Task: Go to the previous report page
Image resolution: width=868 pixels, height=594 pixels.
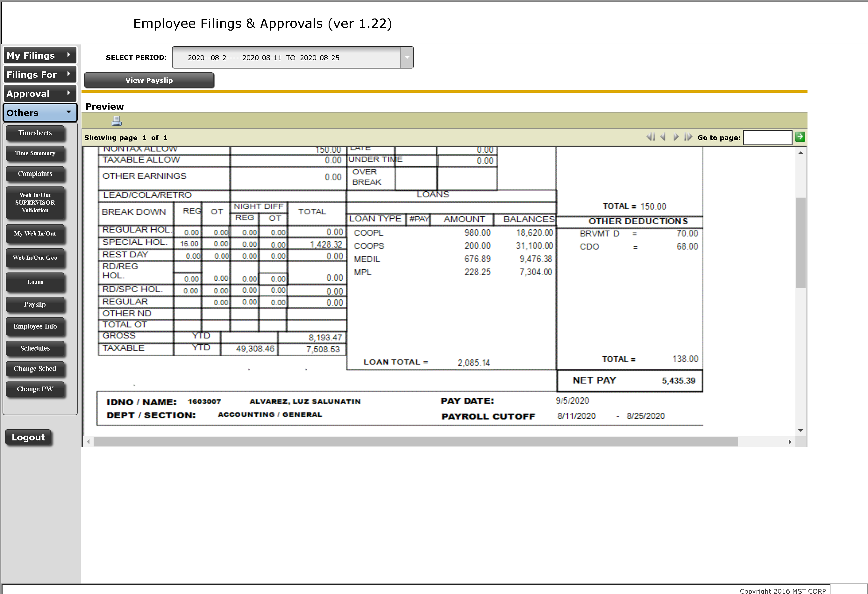Action: 663,137
